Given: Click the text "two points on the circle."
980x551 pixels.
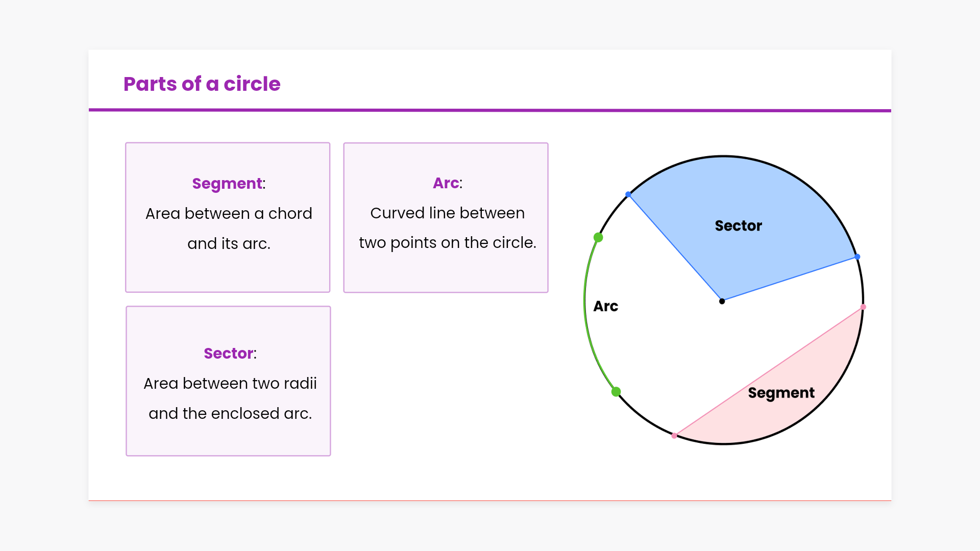Looking at the screenshot, I should click(x=448, y=243).
